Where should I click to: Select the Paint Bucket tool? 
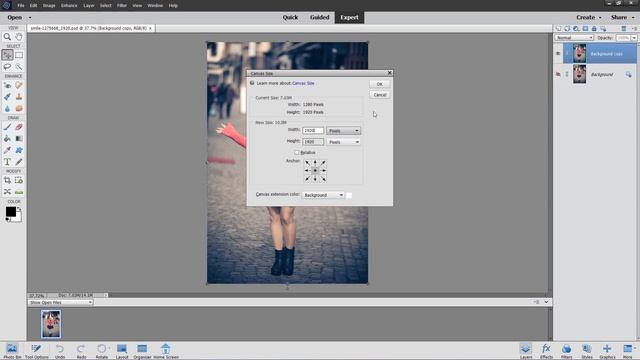7,139
